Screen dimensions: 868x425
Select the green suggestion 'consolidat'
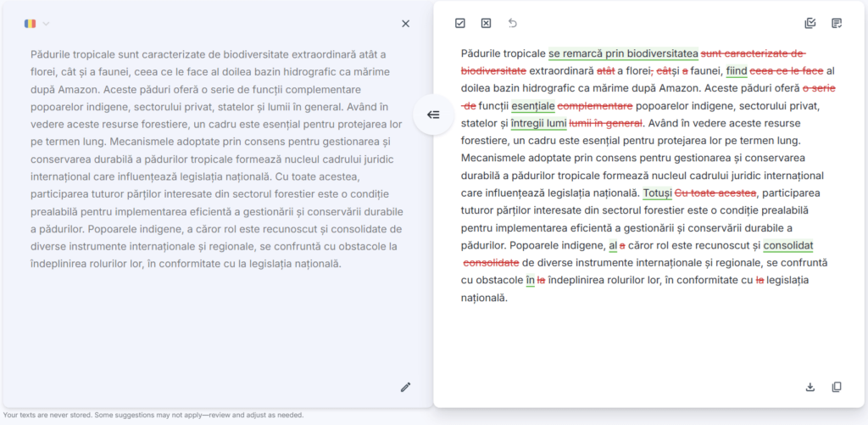[x=787, y=245]
